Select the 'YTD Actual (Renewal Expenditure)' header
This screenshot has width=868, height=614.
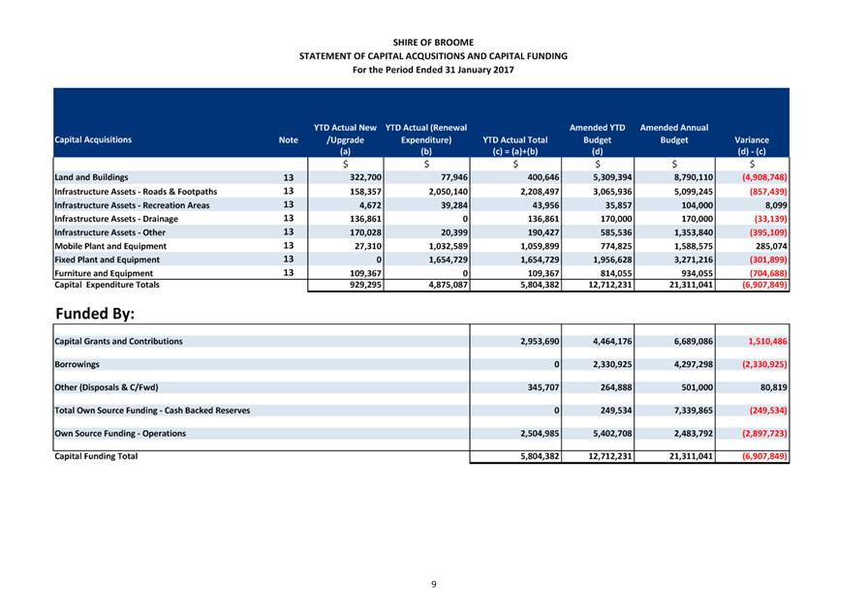pyautogui.click(x=426, y=139)
